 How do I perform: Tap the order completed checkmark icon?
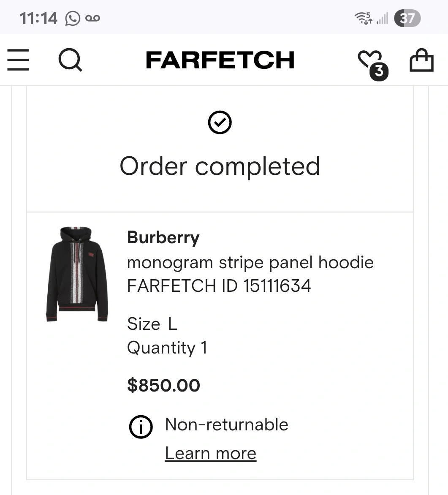(220, 122)
